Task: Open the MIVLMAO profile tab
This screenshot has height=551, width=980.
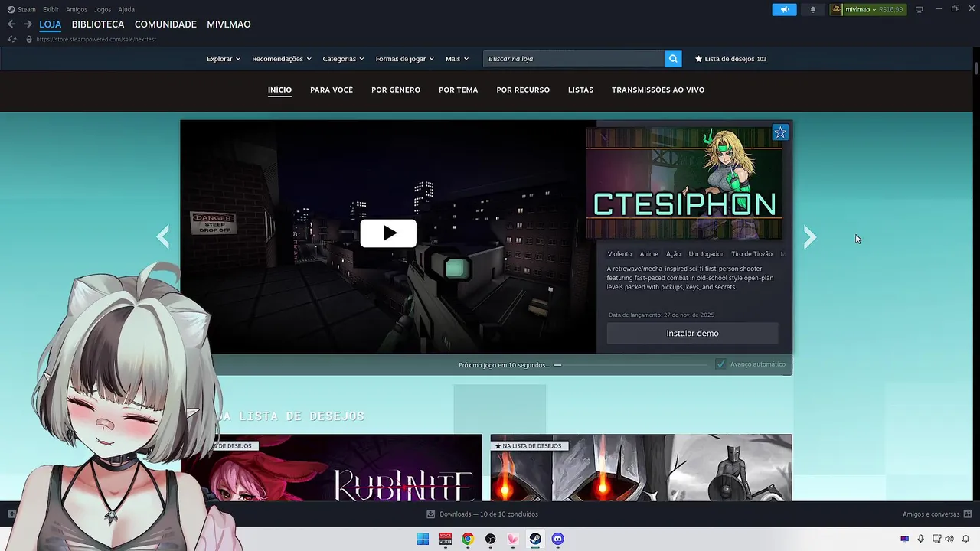Action: (229, 24)
